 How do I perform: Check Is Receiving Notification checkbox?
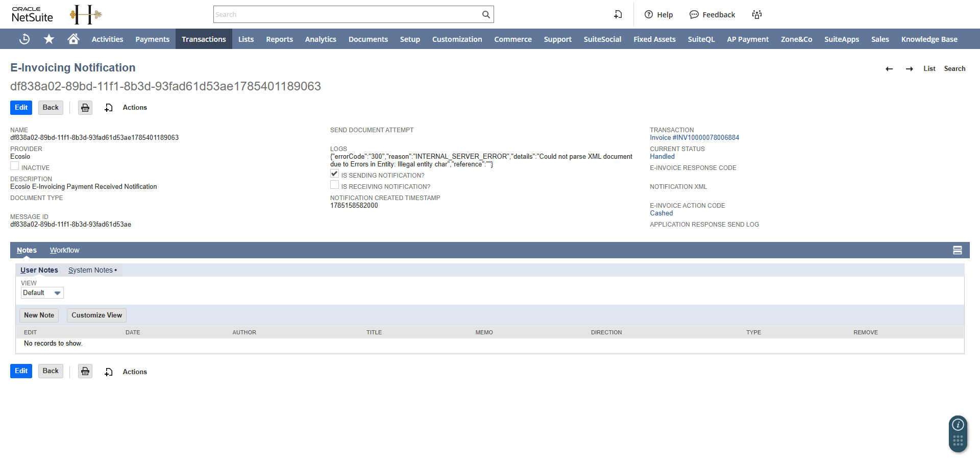click(x=334, y=185)
